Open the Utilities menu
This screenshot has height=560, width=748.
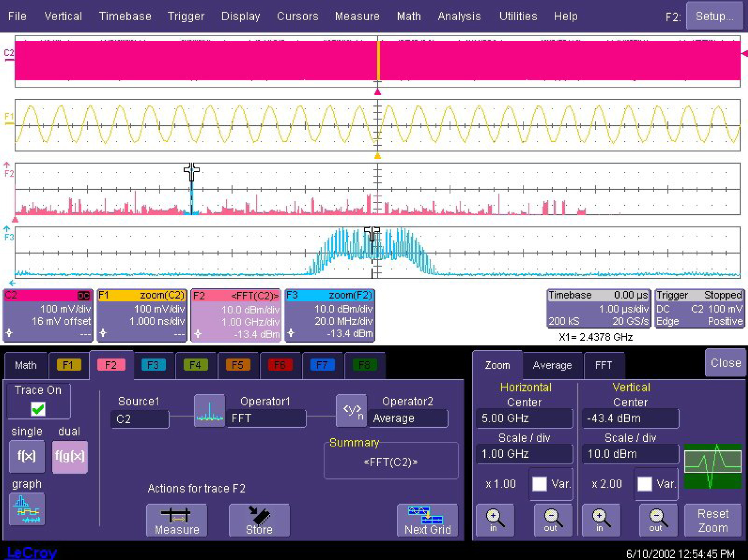(518, 16)
